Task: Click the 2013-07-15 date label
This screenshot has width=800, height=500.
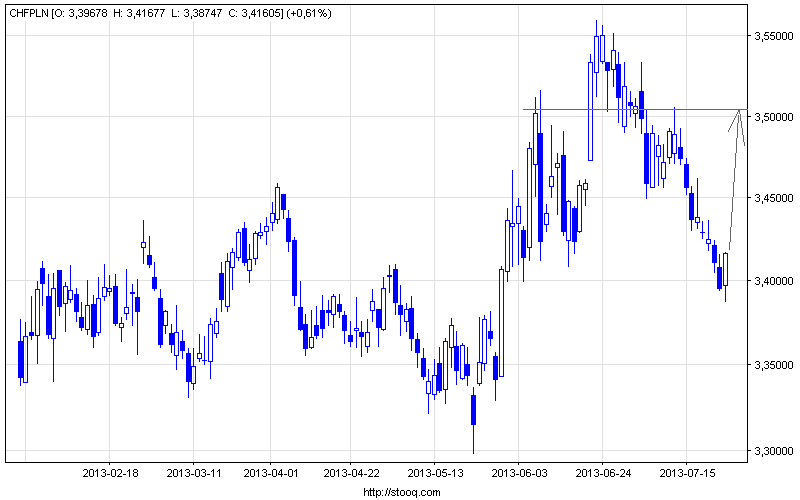Action: coord(687,473)
